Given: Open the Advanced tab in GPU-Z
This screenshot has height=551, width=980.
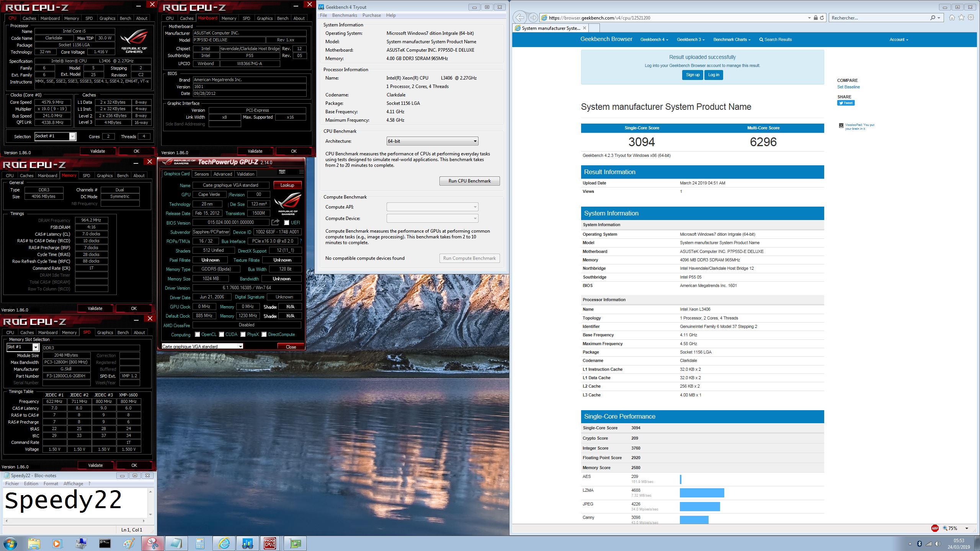Looking at the screenshot, I should 223,174.
